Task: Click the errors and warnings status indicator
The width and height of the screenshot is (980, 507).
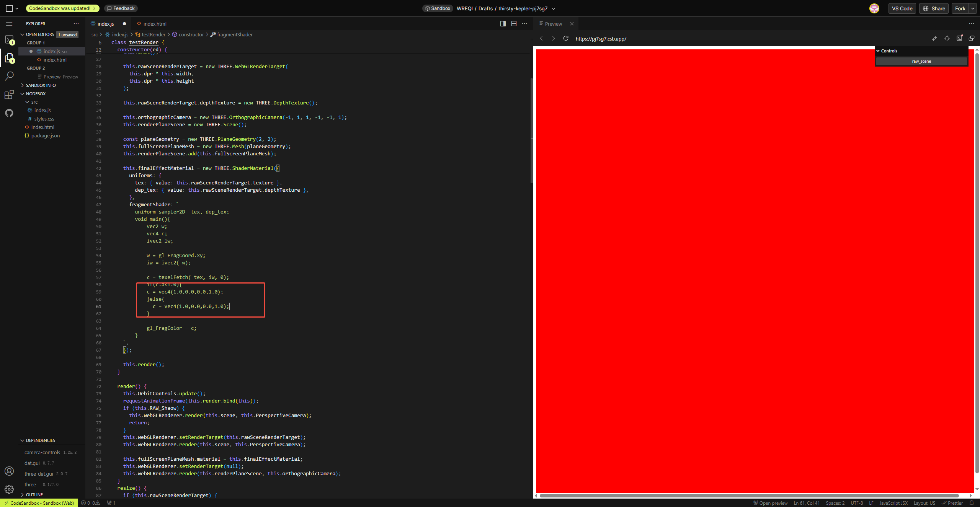Action: (90, 503)
